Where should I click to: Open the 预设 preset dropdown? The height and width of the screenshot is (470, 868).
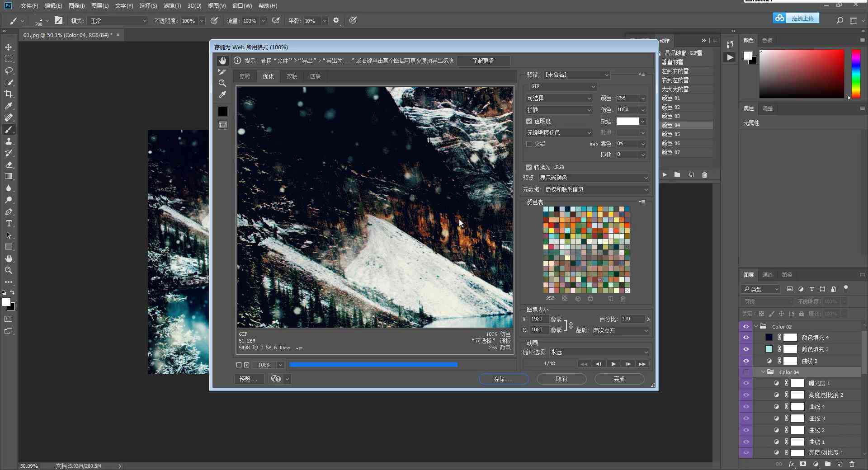coord(576,75)
